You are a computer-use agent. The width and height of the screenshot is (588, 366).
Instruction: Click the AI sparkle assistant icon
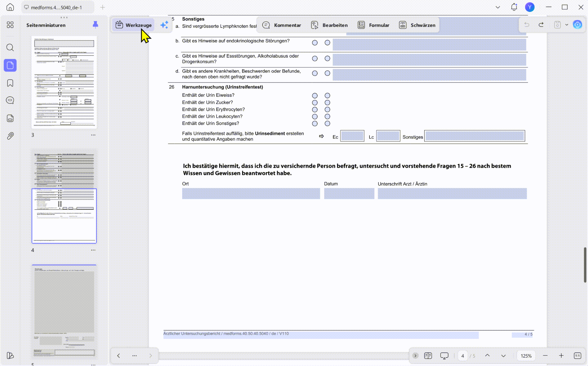pos(164,25)
